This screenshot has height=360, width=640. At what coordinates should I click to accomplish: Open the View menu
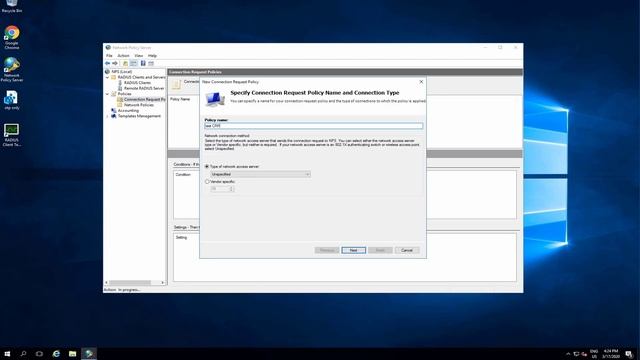(x=139, y=56)
